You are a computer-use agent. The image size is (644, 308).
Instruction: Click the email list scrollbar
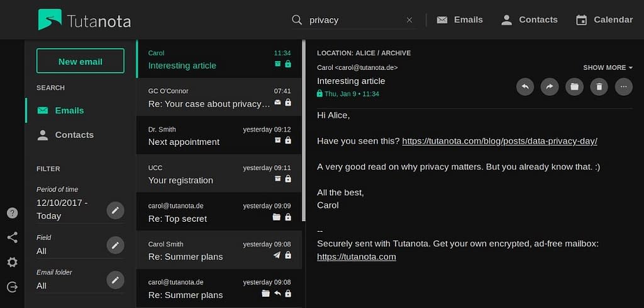coord(304,130)
